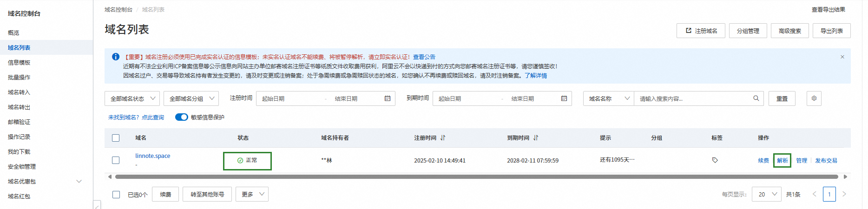Collapse the left sidebar handle

pos(97,205)
